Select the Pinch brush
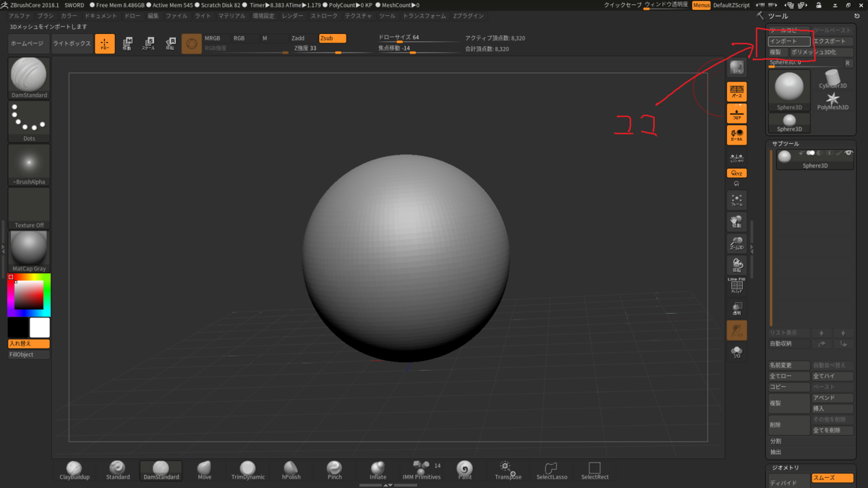Screen dimensions: 868x488 tap(334, 471)
